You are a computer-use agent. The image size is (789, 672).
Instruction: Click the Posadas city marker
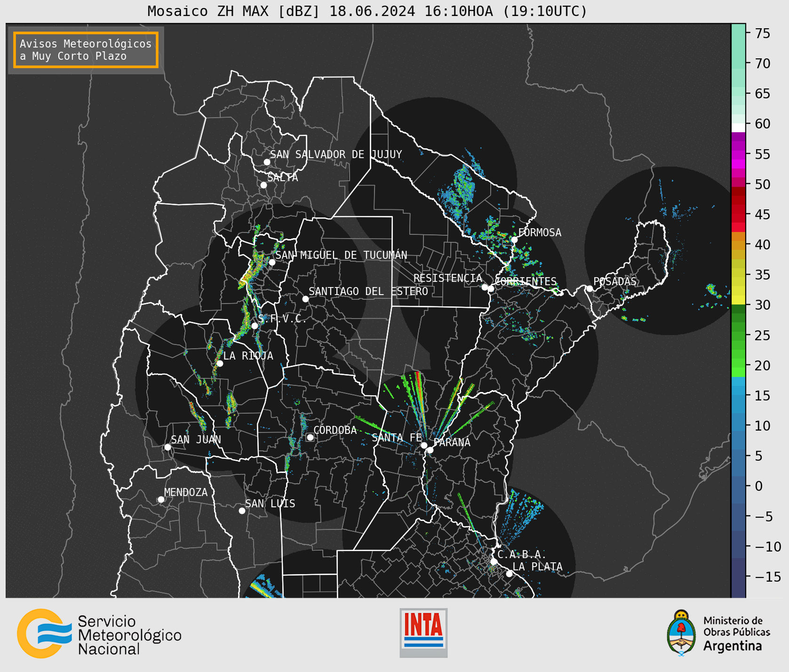coord(590,288)
